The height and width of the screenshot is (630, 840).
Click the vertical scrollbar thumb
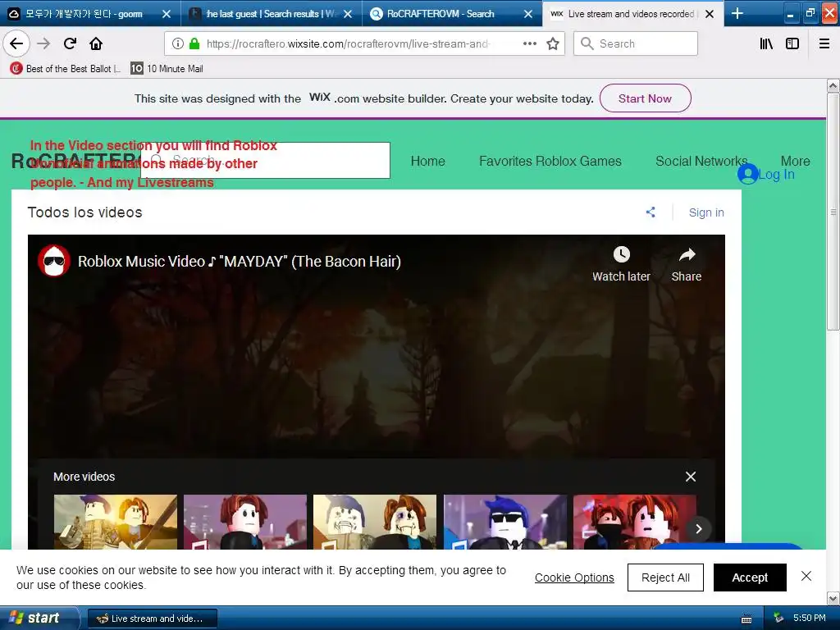click(833, 212)
